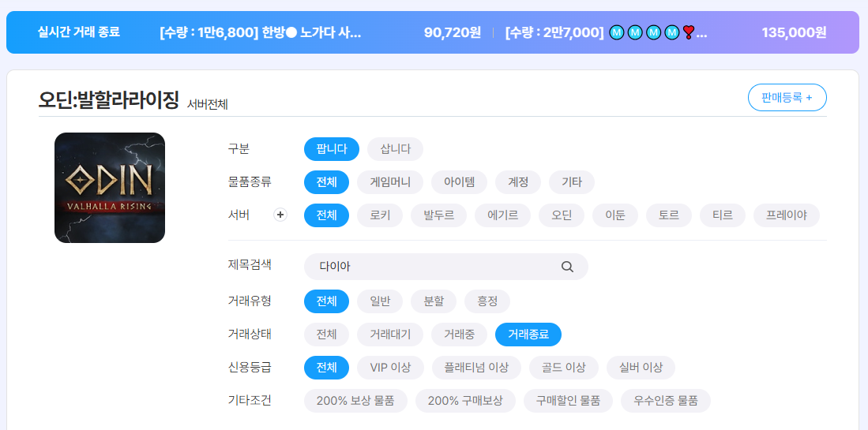Image resolution: width=868 pixels, height=430 pixels.
Task: Select the 에기르 server
Action: coord(502,215)
